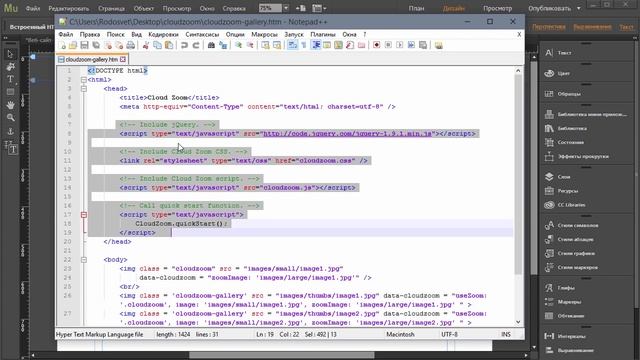Viewport: 640px width, 360px height.
Task: Click the Open file icon in Notepad++ toolbar
Action: (73, 45)
